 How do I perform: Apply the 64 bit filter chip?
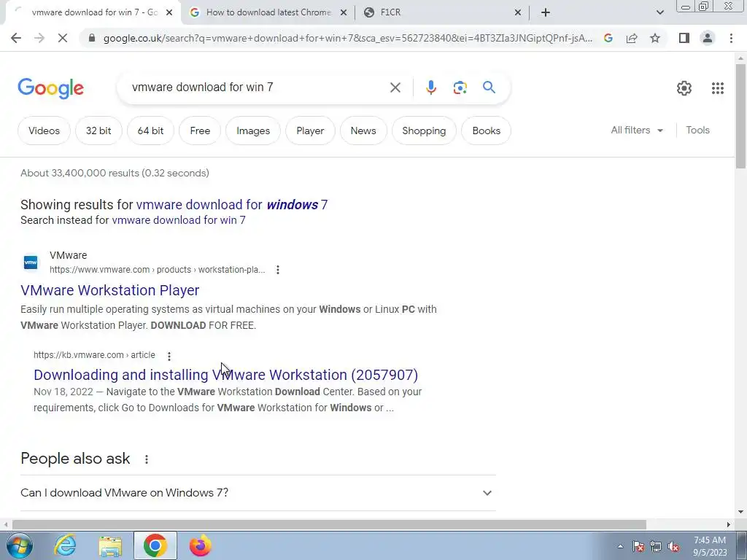click(150, 131)
